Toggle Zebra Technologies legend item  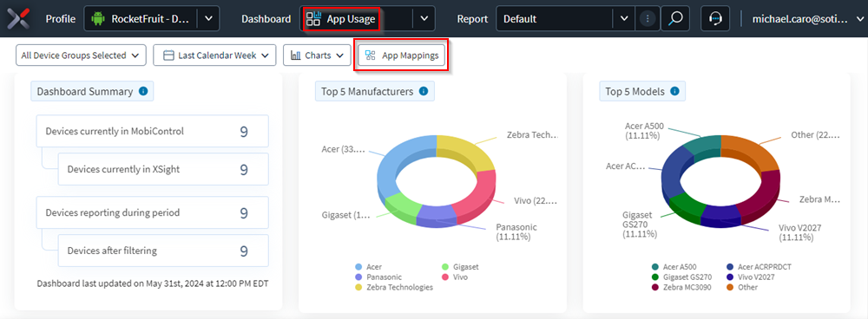tap(394, 287)
